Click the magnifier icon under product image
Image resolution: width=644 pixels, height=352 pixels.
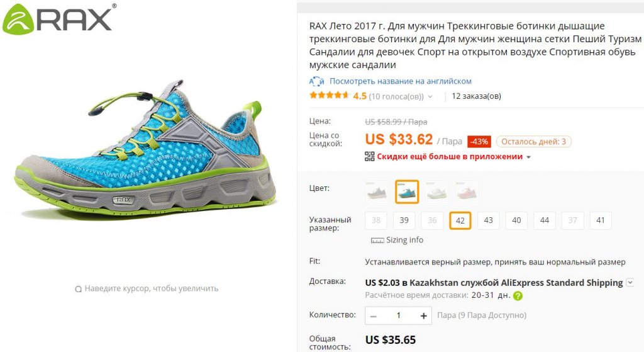tap(79, 289)
